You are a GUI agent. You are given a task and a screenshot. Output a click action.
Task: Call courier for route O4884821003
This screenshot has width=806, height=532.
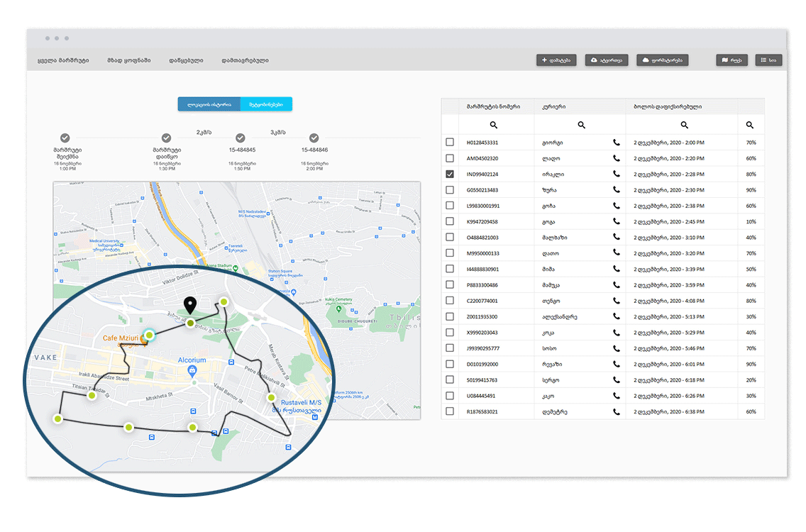tap(617, 238)
